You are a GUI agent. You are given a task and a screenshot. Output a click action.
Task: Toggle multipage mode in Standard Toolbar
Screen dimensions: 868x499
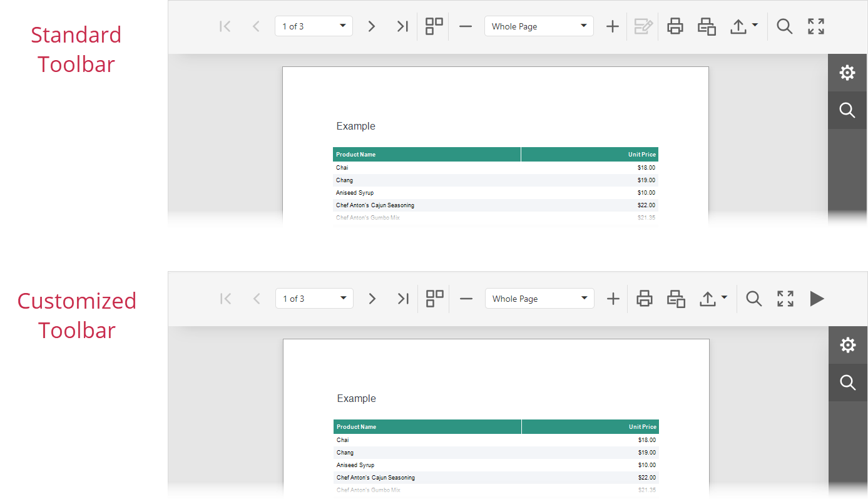click(434, 26)
